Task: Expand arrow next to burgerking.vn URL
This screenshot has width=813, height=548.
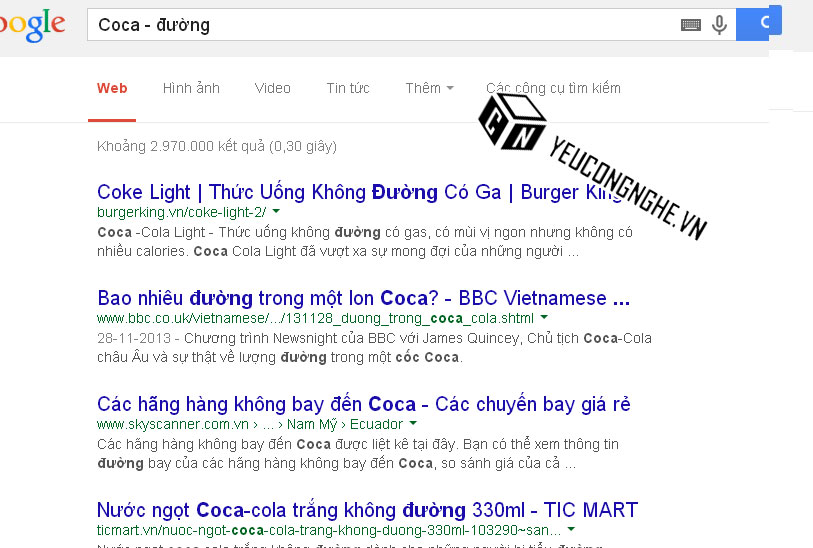Action: pyautogui.click(x=276, y=211)
